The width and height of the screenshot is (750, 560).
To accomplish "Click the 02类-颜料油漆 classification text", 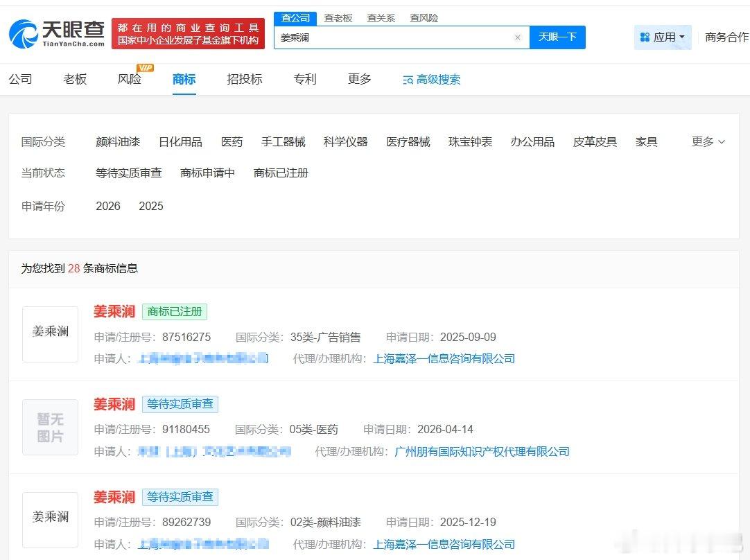I will tap(325, 522).
